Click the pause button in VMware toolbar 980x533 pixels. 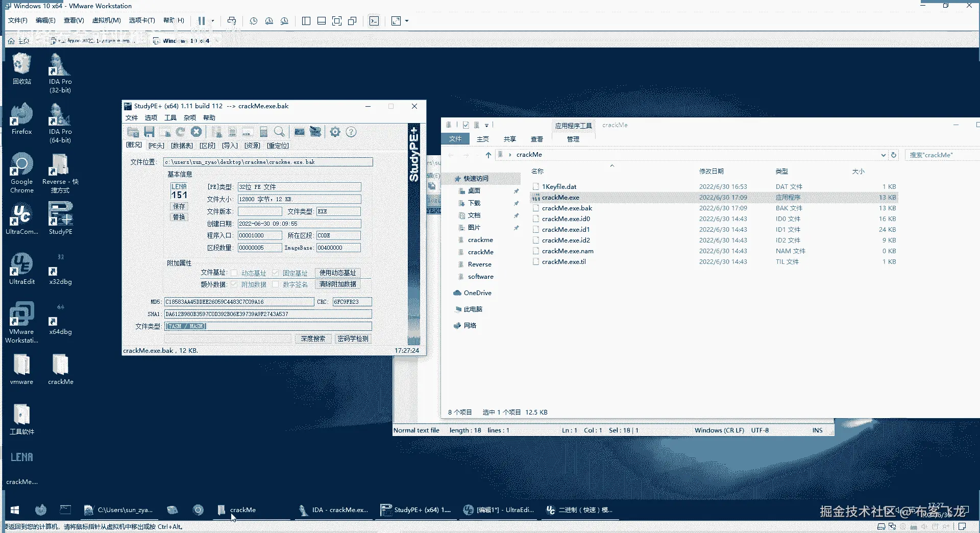(x=202, y=21)
